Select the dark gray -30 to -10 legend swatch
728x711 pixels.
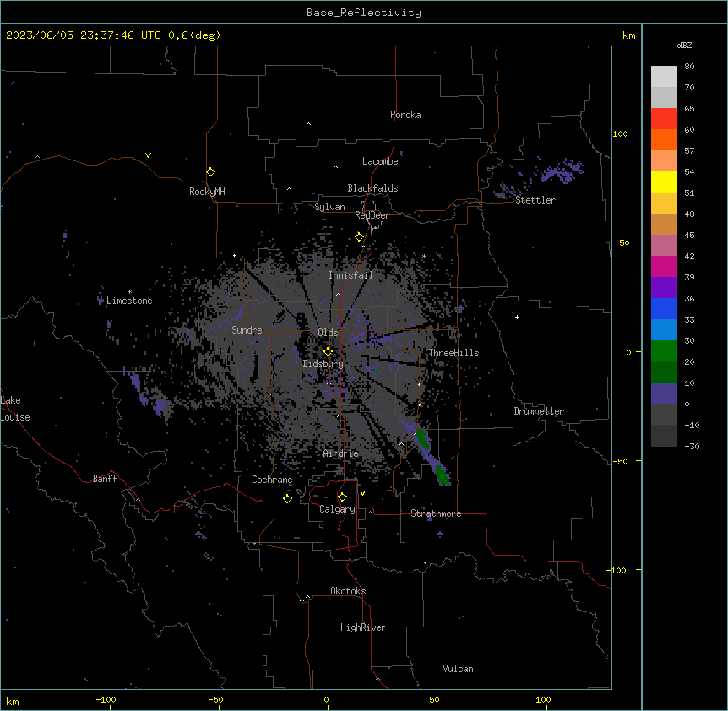click(x=664, y=436)
